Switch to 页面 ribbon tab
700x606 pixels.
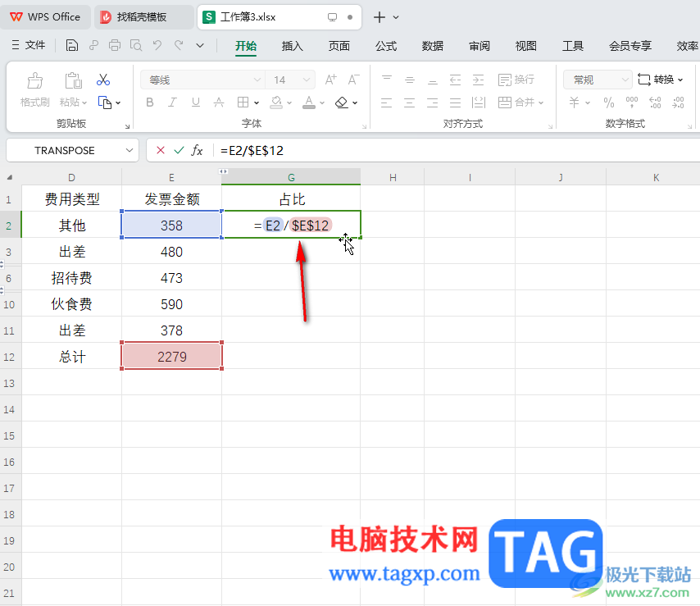[339, 46]
